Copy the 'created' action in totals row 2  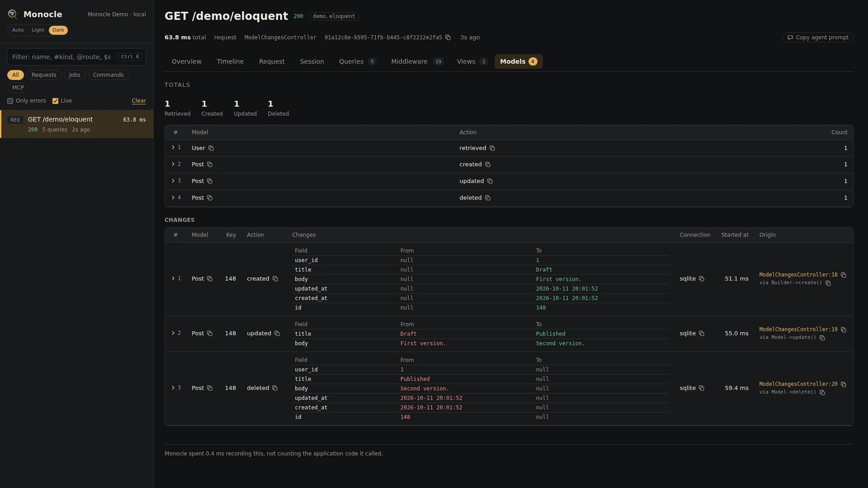[488, 164]
